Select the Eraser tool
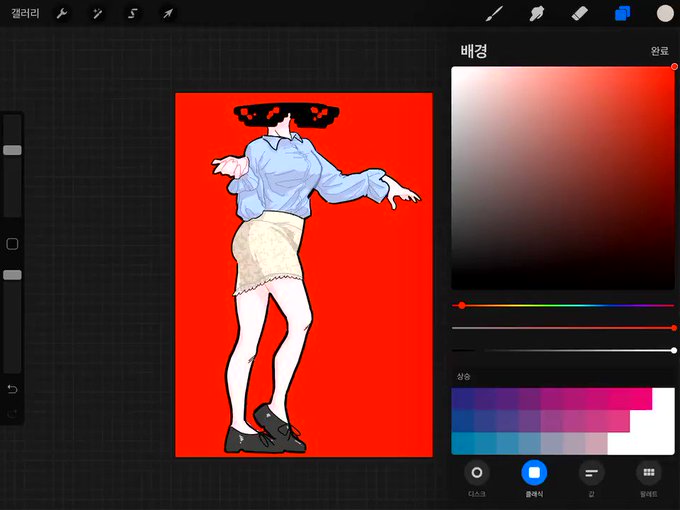This screenshot has height=510, width=680. pyautogui.click(x=579, y=13)
